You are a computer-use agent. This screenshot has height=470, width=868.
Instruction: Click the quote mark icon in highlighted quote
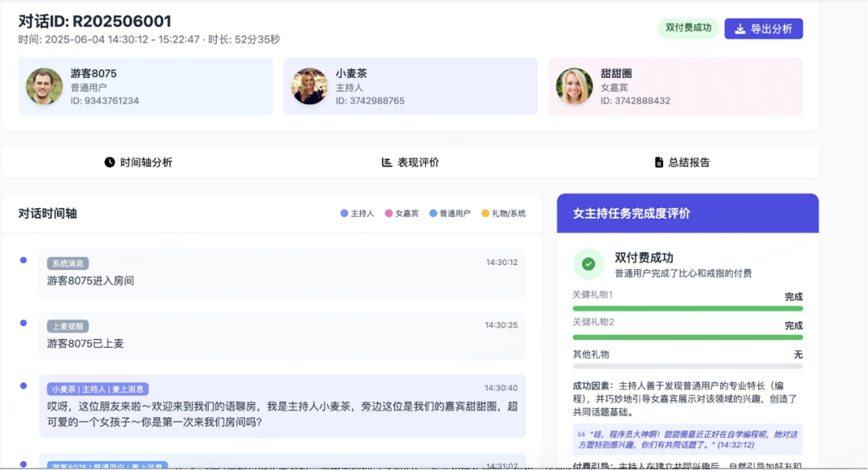tap(581, 435)
